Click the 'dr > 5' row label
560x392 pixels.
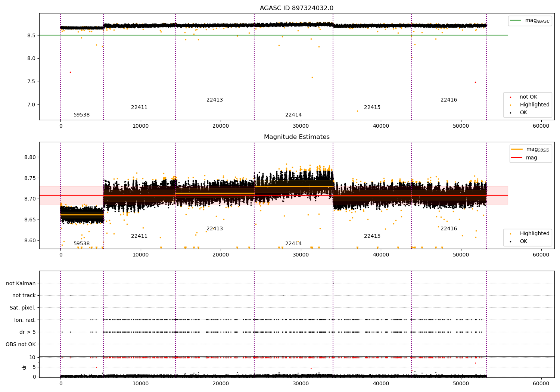point(28,332)
